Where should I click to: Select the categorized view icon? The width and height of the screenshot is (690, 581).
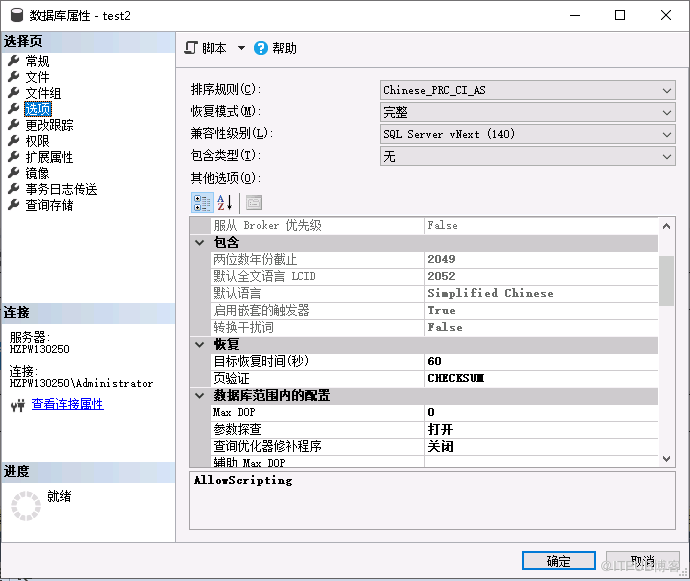tap(201, 202)
